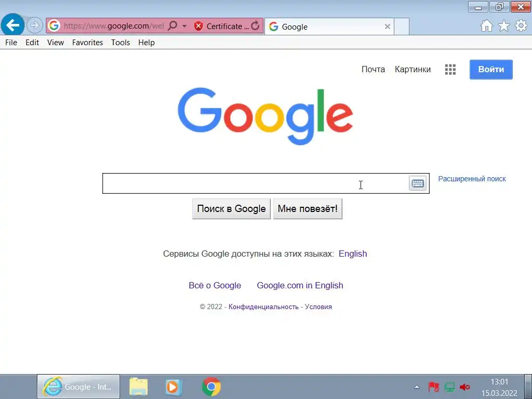
Task: Click the Google favicon in the address bar
Action: (x=54, y=26)
